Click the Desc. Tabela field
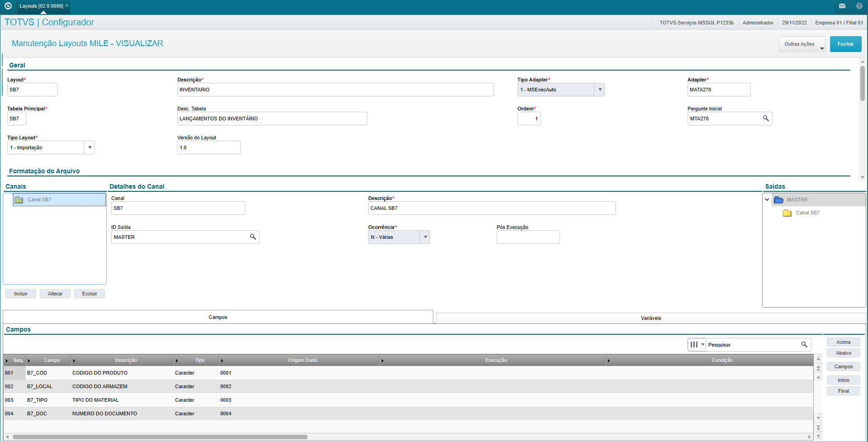This screenshot has width=868, height=442. [272, 119]
